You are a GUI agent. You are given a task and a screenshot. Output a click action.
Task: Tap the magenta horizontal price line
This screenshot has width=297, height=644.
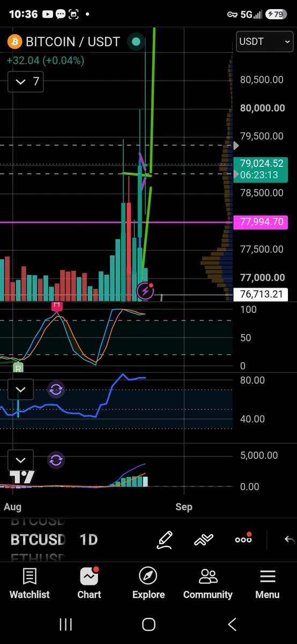pos(116,222)
